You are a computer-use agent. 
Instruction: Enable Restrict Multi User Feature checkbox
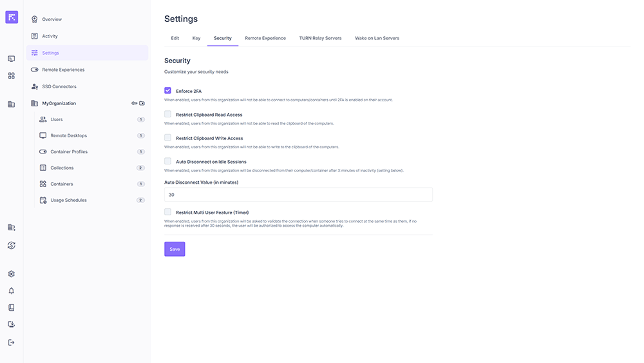[x=168, y=211]
